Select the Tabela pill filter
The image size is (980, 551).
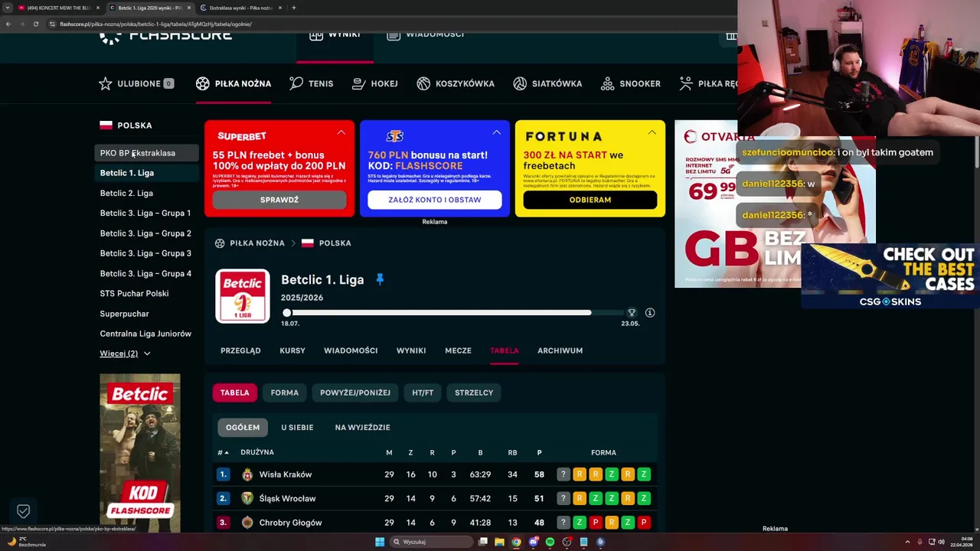tap(235, 393)
